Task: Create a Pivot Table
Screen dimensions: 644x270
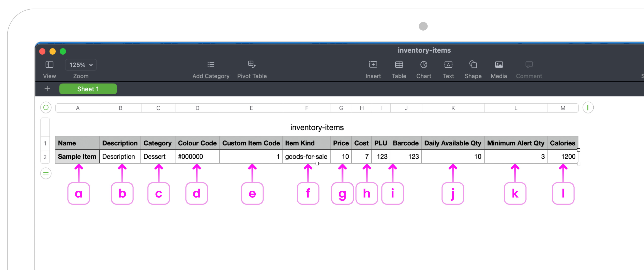Action: [252, 65]
